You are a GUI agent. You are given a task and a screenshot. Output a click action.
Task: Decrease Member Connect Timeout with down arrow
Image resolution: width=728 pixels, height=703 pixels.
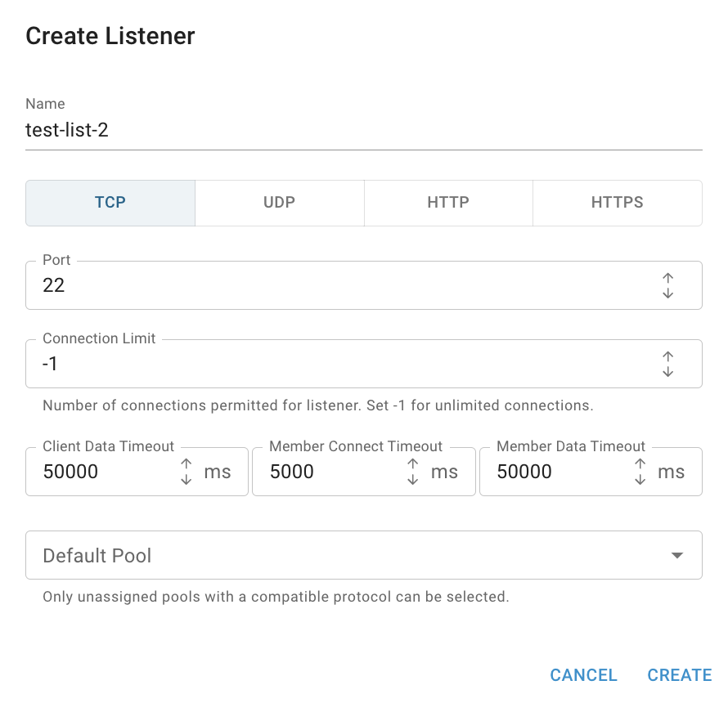tap(413, 479)
